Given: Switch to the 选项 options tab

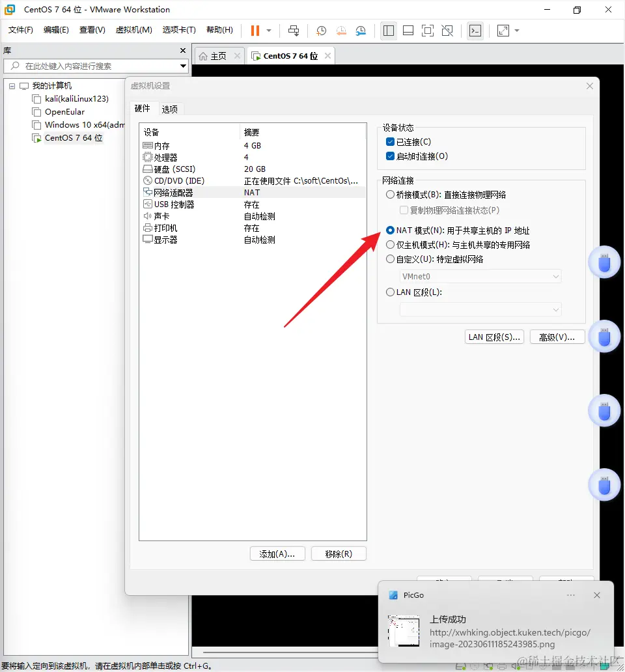Looking at the screenshot, I should (x=170, y=109).
